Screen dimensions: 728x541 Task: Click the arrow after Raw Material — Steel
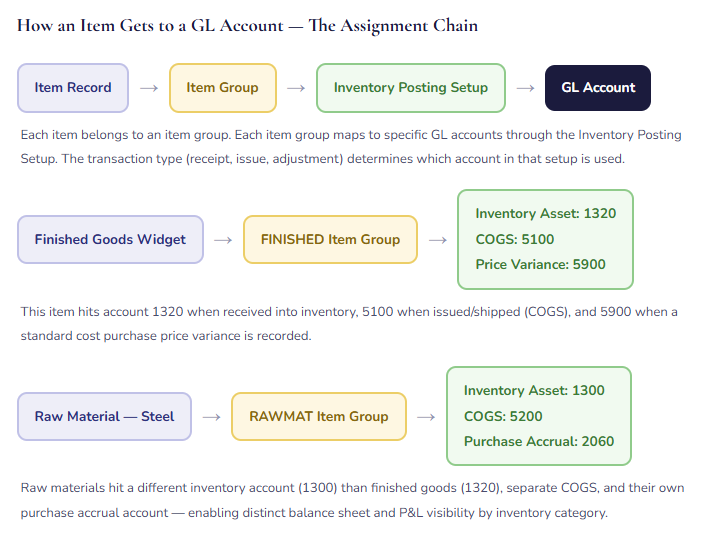point(211,417)
